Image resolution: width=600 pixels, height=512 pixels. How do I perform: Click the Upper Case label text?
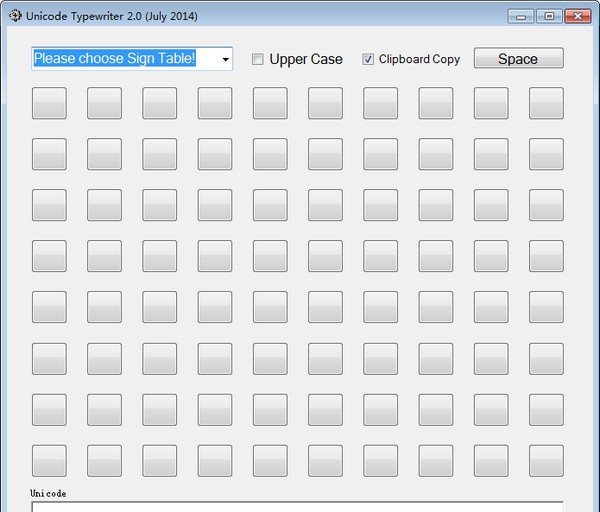tap(305, 59)
